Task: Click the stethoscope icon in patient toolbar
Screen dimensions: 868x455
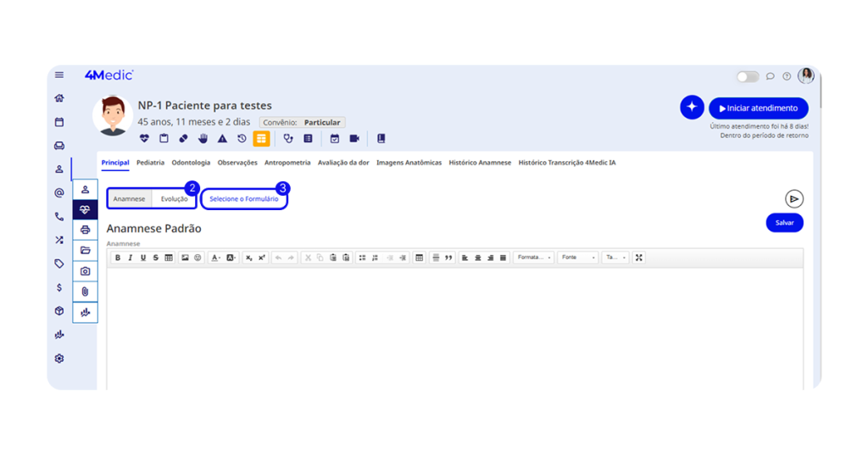Action: click(x=288, y=139)
